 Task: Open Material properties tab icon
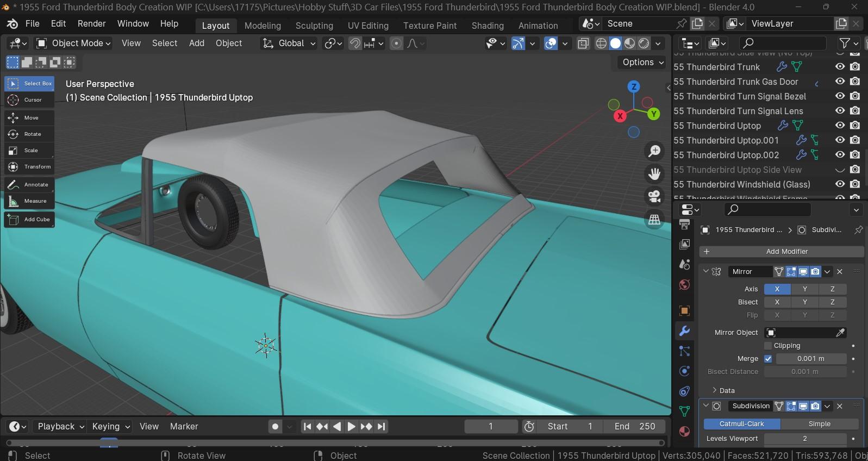(x=684, y=432)
